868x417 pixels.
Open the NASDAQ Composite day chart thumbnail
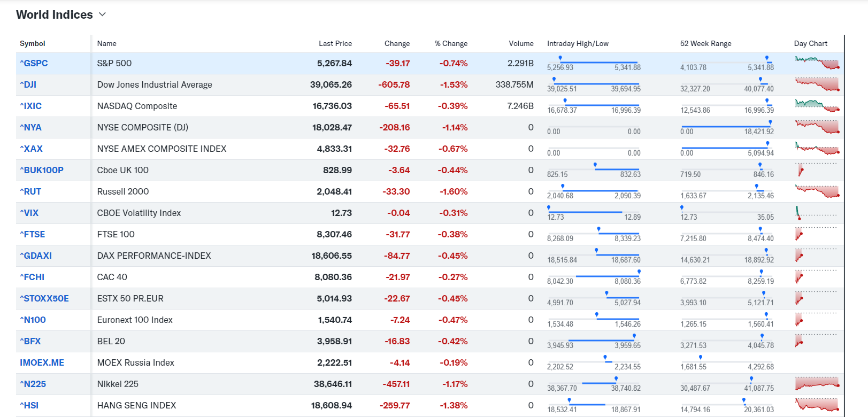click(x=817, y=106)
